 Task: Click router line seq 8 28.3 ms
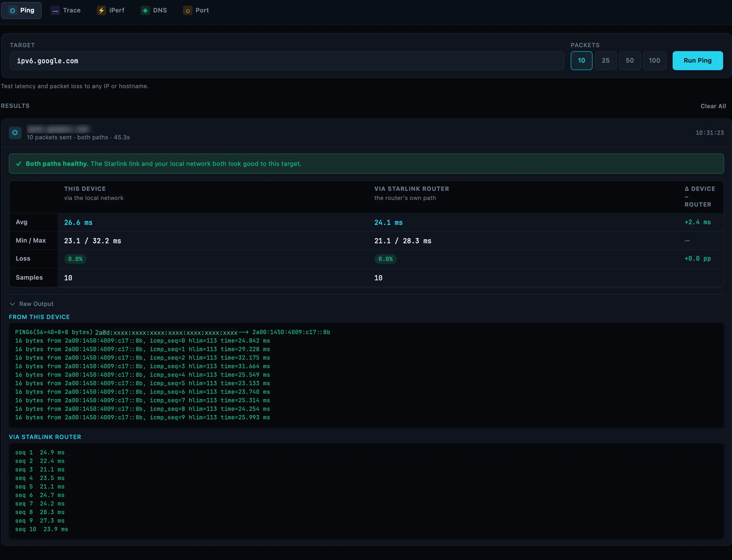40,512
